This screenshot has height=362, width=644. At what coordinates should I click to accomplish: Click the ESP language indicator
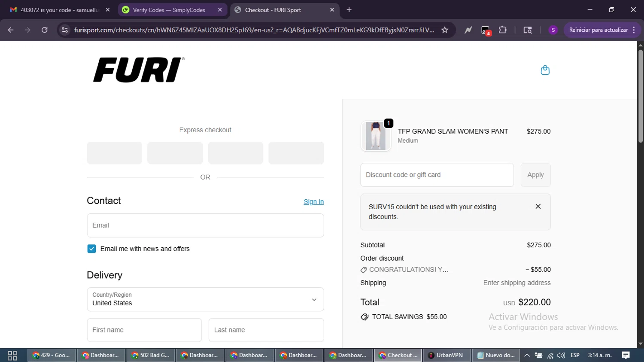pyautogui.click(x=575, y=356)
